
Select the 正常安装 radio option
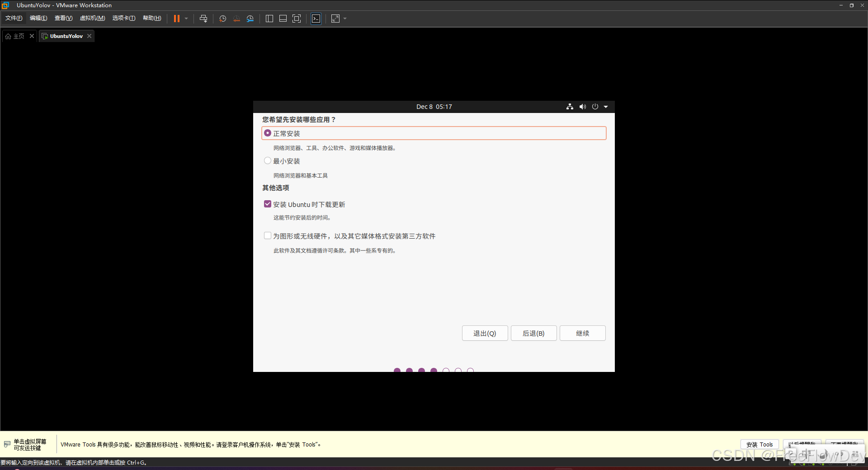click(268, 133)
